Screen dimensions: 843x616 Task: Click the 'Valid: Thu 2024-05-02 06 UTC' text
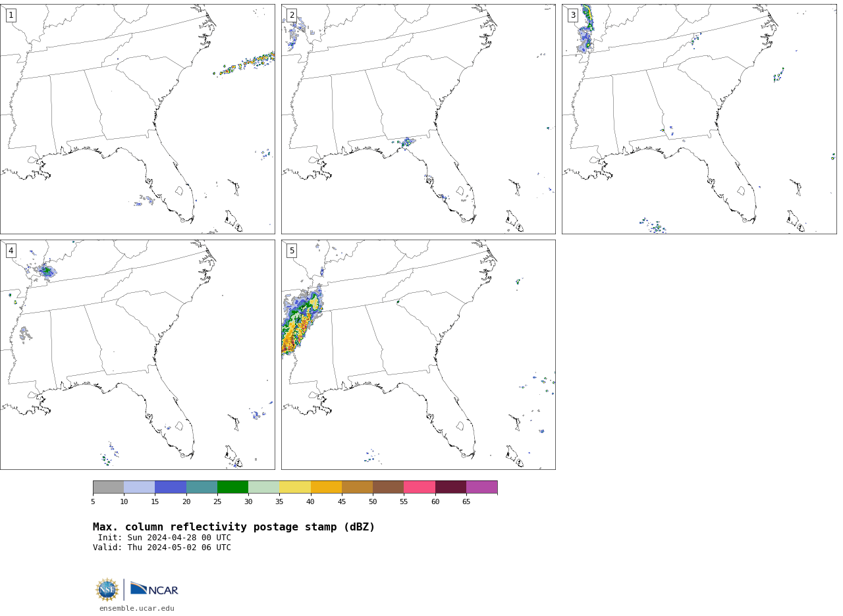[x=162, y=548]
